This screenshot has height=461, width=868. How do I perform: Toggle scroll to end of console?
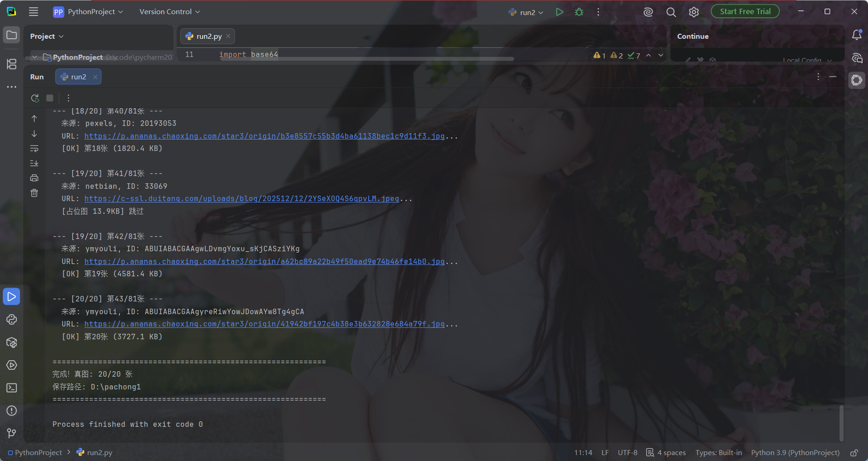tap(34, 163)
